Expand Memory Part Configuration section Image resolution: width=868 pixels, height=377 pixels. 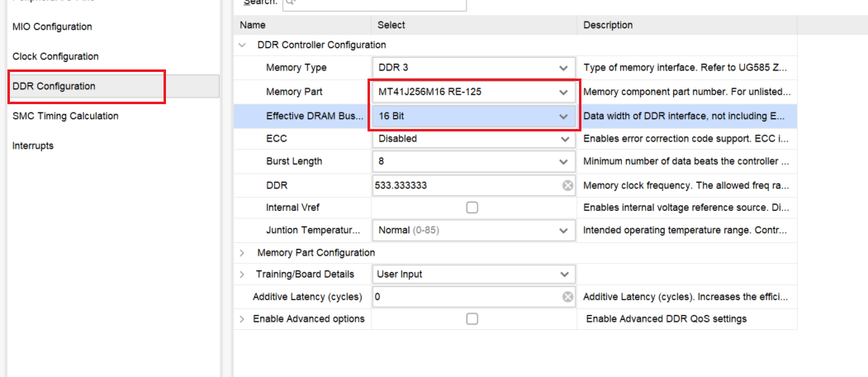point(242,253)
